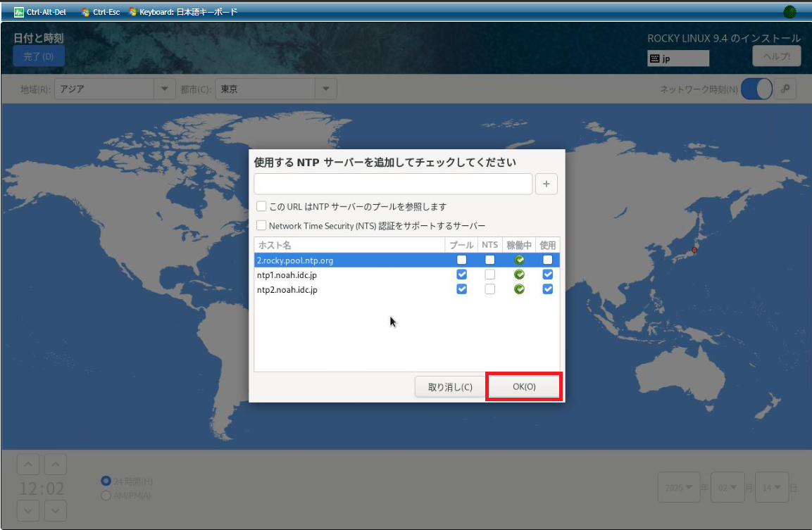The width and height of the screenshot is (812, 530).
Task: Click minute decrease down arrow
Action: [x=55, y=510]
